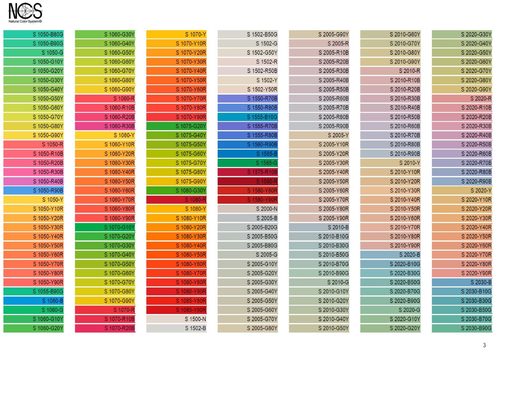Select the S 1550-R70B violet swatch
Viewport: 517px width, 420px height.
pyautogui.click(x=248, y=98)
